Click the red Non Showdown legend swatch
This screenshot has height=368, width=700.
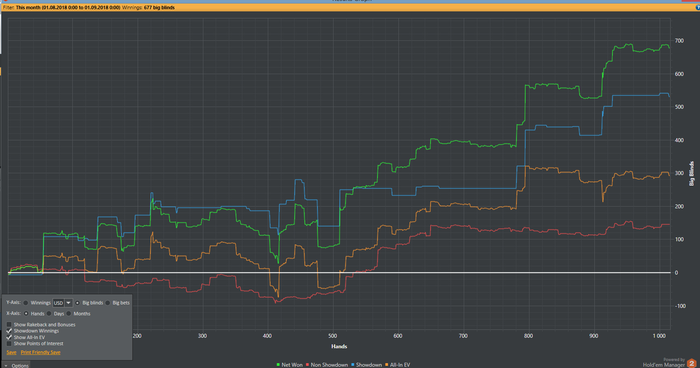coord(308,365)
